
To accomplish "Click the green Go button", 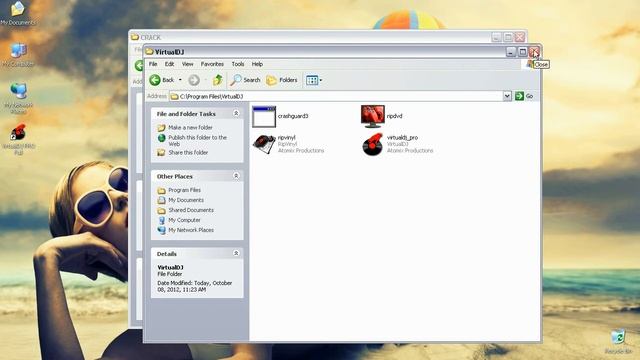I will 524,96.
